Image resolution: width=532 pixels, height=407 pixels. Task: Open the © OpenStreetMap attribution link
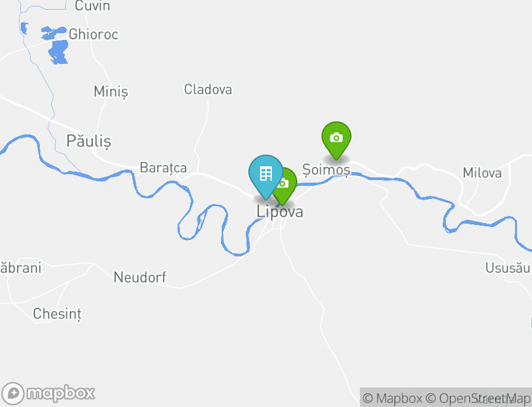click(x=477, y=398)
